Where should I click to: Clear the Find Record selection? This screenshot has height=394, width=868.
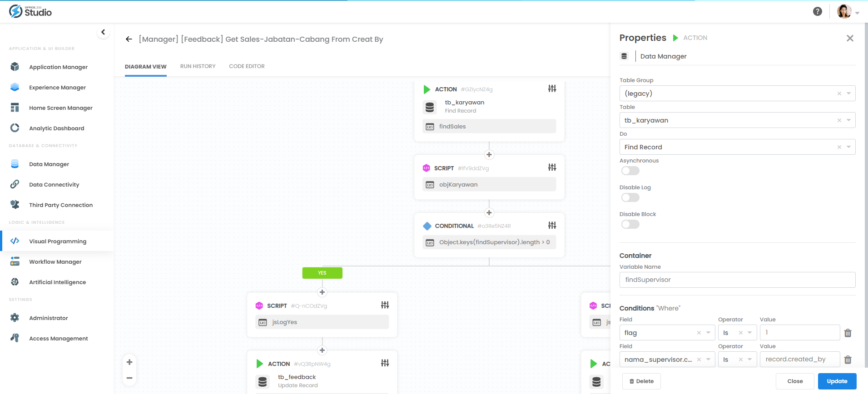839,147
